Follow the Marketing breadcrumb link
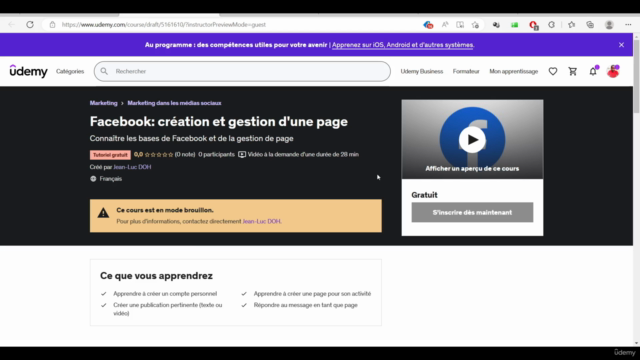640x360 pixels. click(103, 103)
